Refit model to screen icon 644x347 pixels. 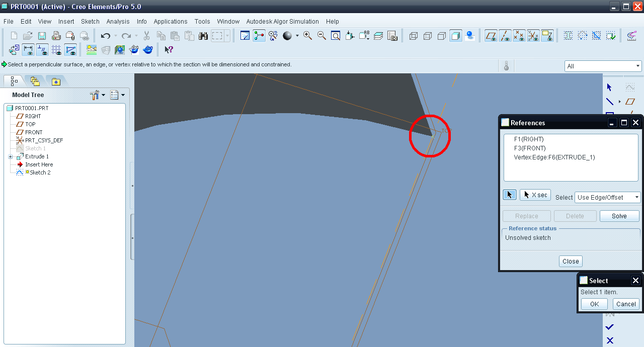tap(336, 36)
